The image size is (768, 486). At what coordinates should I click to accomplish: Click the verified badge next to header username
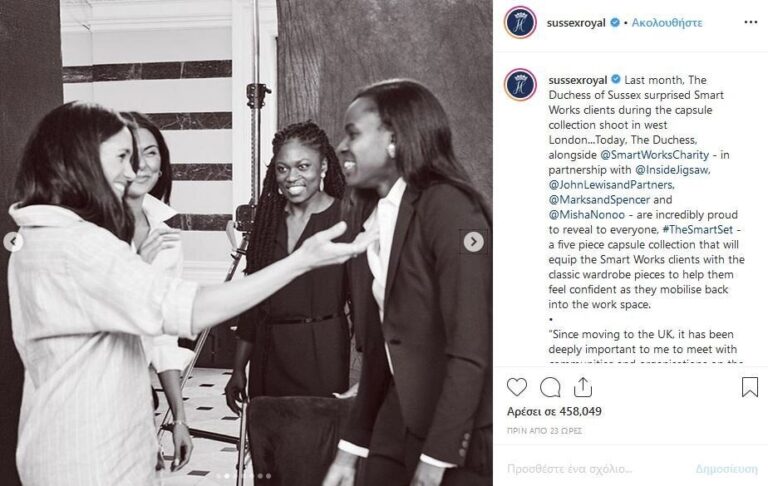tap(615, 23)
